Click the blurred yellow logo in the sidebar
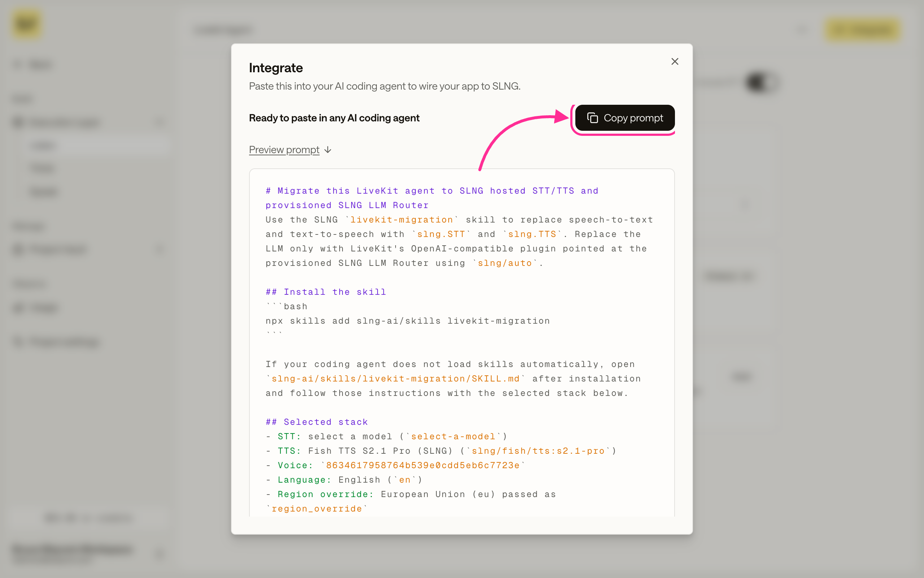Screen dimensions: 924x578 [26, 24]
